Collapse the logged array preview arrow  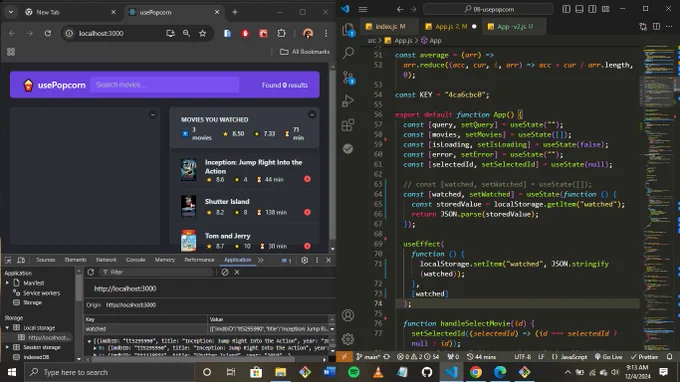tap(89, 341)
